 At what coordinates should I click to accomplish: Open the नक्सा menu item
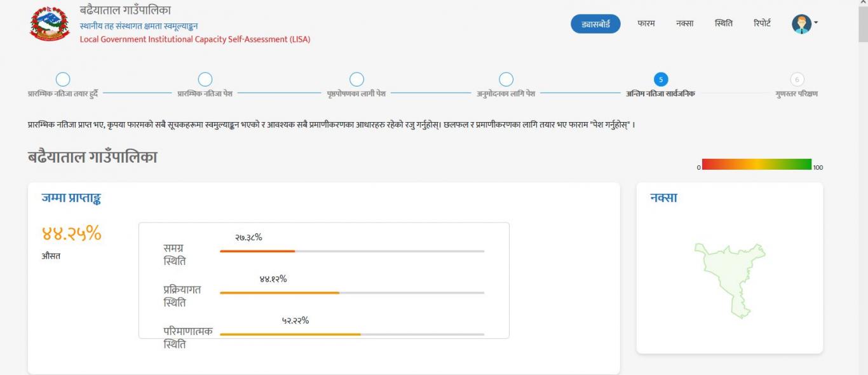click(684, 24)
